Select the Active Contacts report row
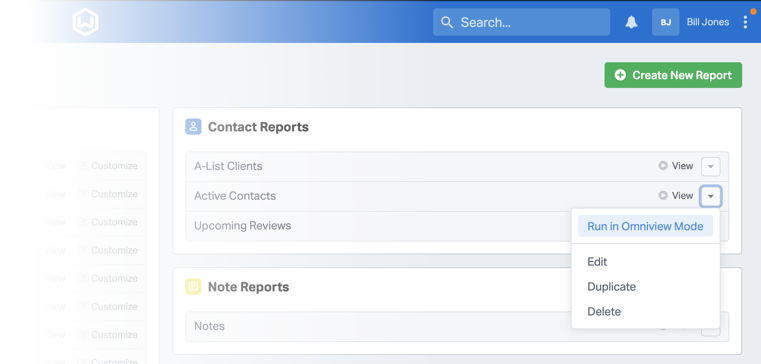 (457, 196)
